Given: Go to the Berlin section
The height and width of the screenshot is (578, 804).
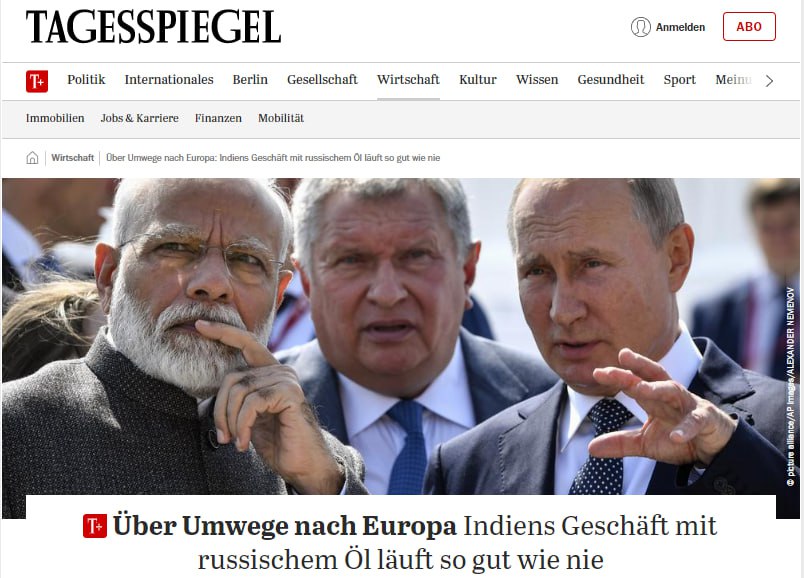Looking at the screenshot, I should (x=250, y=79).
